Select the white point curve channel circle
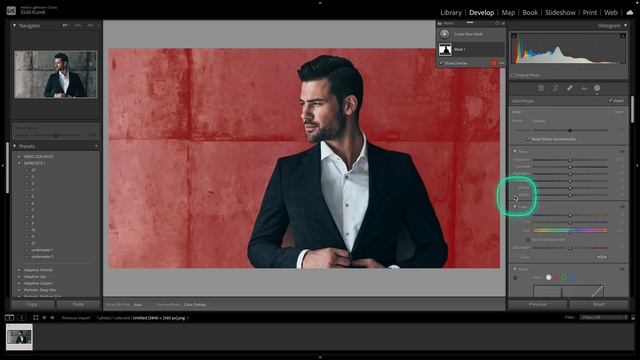 click(x=549, y=278)
